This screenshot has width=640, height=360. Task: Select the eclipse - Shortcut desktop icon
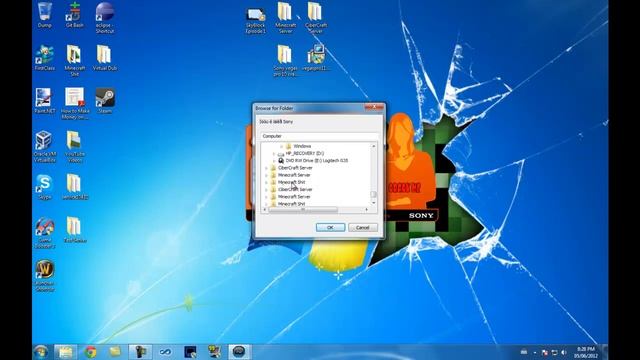(104, 18)
